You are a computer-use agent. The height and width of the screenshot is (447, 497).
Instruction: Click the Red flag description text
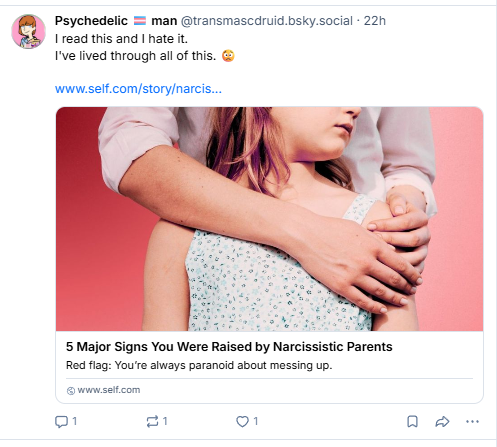point(199,365)
